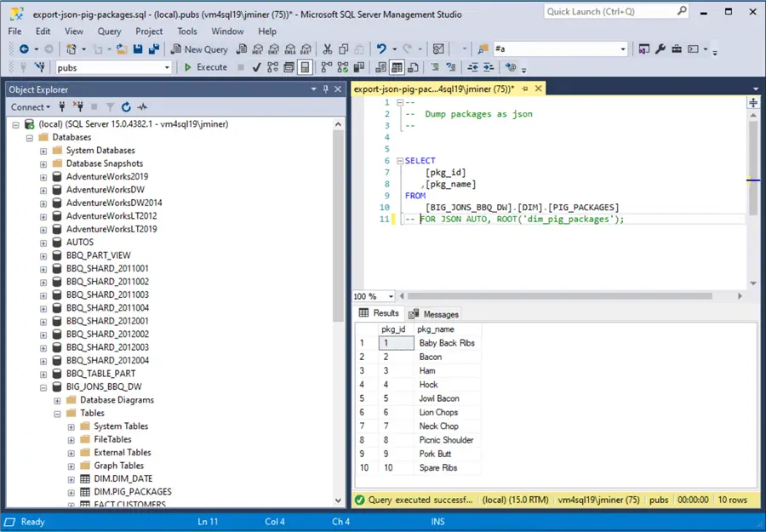
Task: Click the DAX query icon
Action: pyautogui.click(x=306, y=49)
